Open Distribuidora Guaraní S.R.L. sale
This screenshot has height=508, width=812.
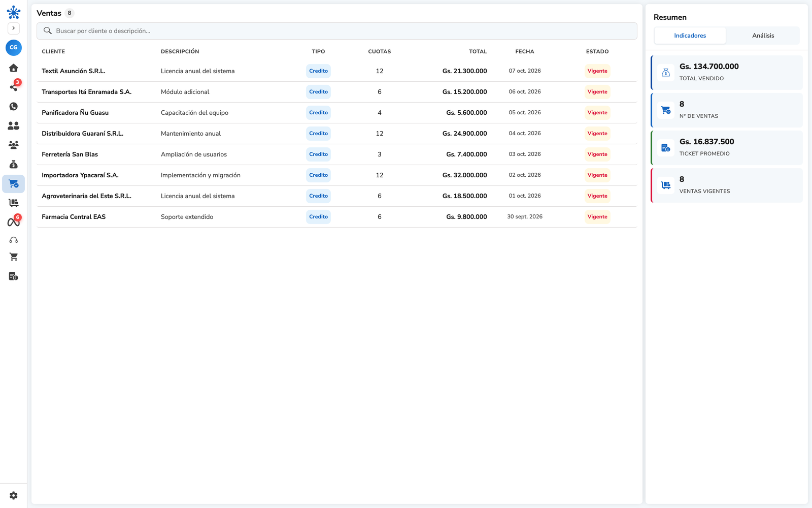(x=337, y=134)
